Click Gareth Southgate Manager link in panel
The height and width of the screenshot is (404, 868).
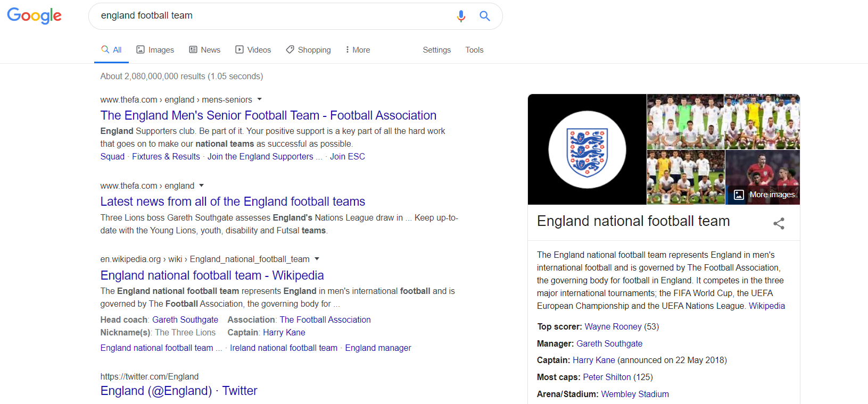609,343
